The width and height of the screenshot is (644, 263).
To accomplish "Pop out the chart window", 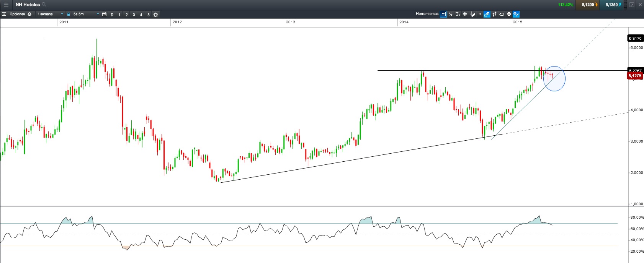I will pos(632,5).
